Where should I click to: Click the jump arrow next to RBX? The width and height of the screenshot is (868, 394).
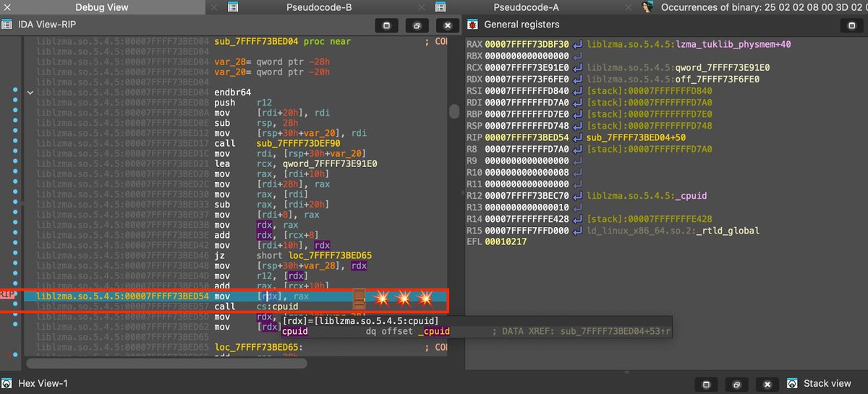[577, 56]
